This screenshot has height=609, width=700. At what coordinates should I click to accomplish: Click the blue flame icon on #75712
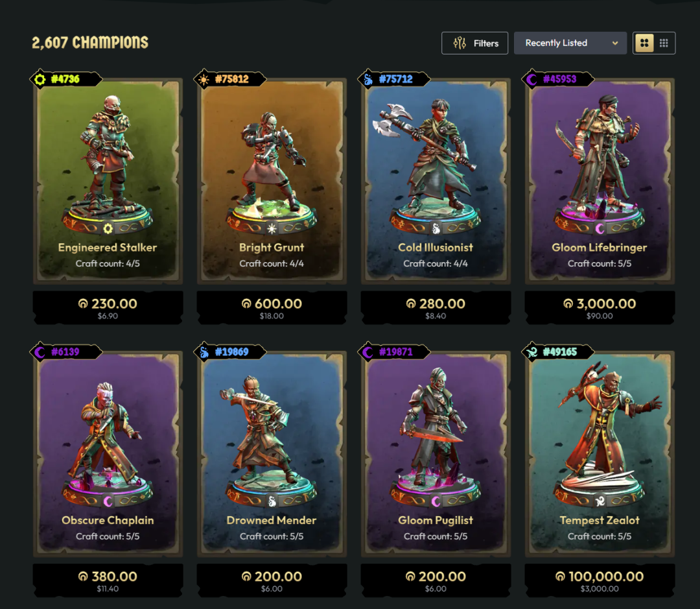coord(368,80)
